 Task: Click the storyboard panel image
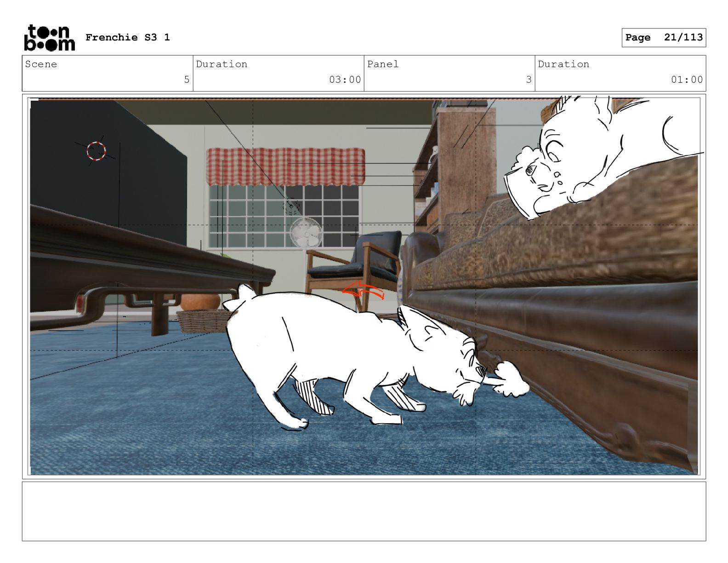pos(364,286)
